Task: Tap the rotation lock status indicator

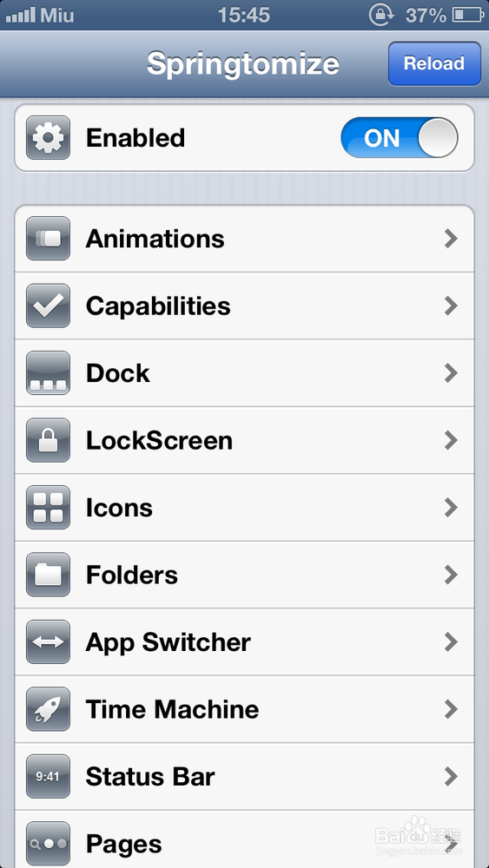Action: click(x=381, y=15)
